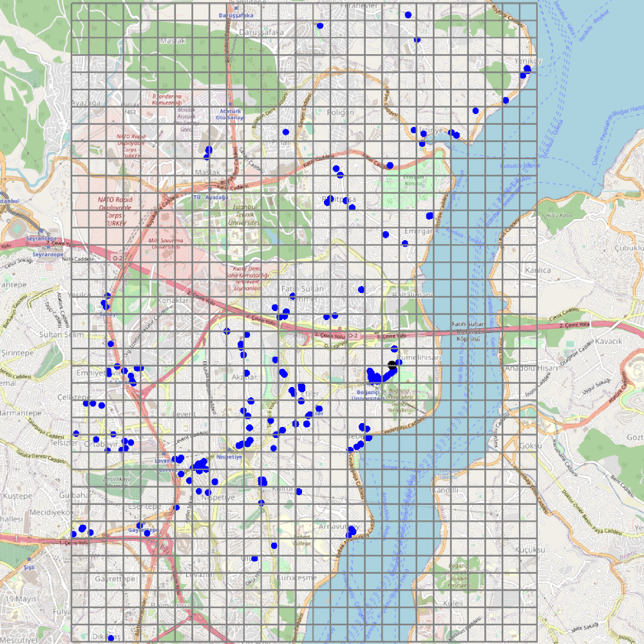Click the İstanbul Teknik Üniversitesi campus label

(244, 215)
